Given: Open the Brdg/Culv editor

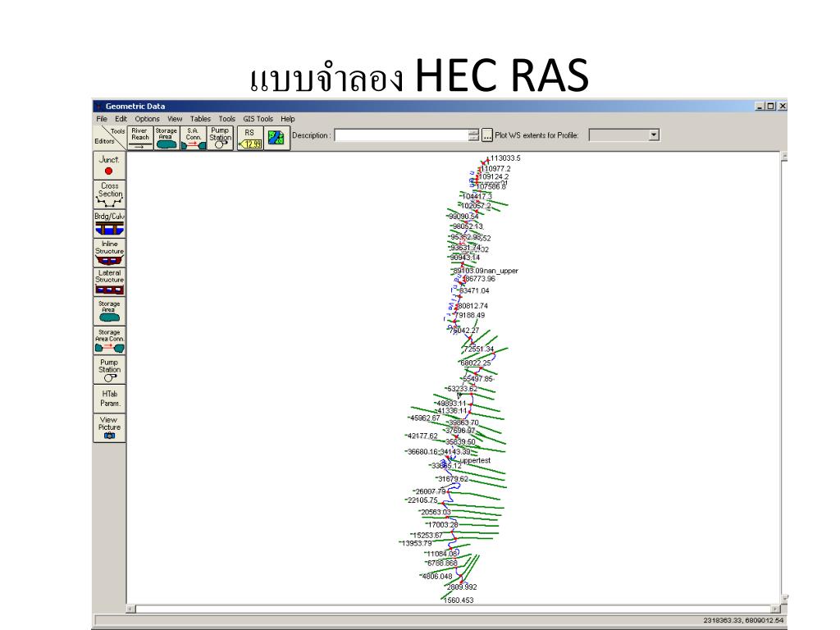Looking at the screenshot, I should coord(109,223).
